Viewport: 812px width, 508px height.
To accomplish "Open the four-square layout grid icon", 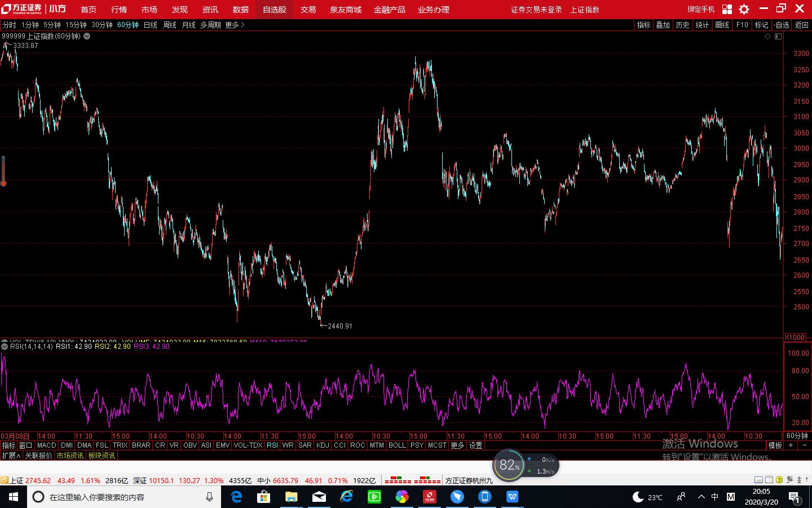I will click(727, 9).
